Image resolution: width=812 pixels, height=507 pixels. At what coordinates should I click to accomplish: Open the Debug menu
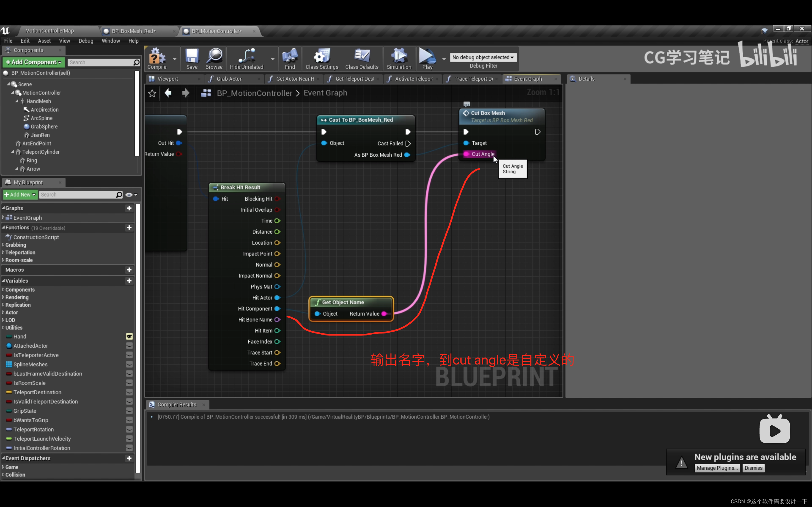[x=85, y=41]
